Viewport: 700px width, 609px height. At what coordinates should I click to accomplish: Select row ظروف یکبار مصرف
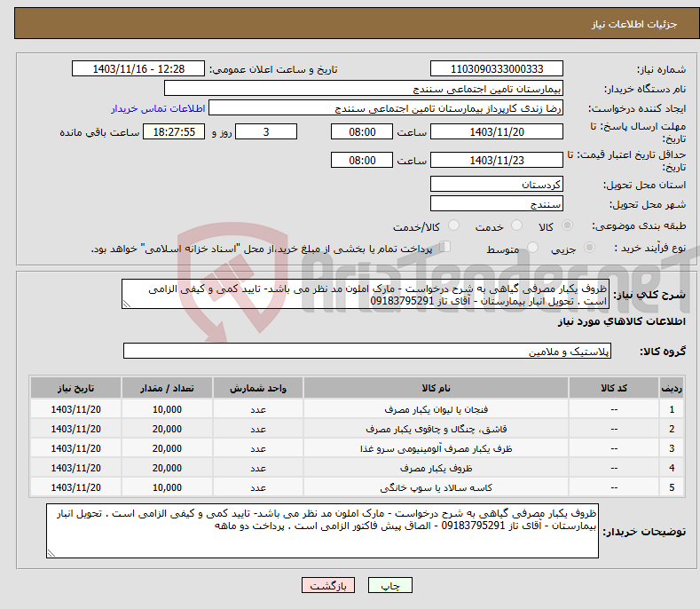[358, 468]
